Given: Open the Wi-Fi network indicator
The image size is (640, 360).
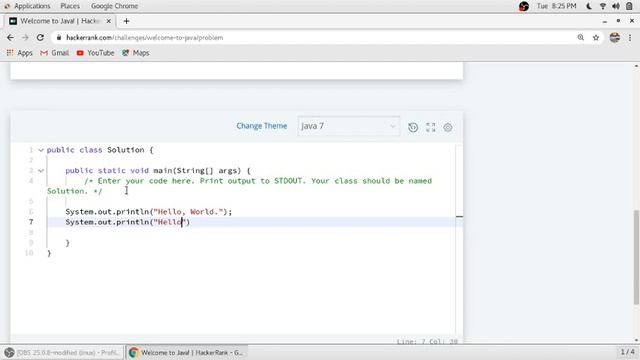Looking at the screenshot, I should point(602,6).
